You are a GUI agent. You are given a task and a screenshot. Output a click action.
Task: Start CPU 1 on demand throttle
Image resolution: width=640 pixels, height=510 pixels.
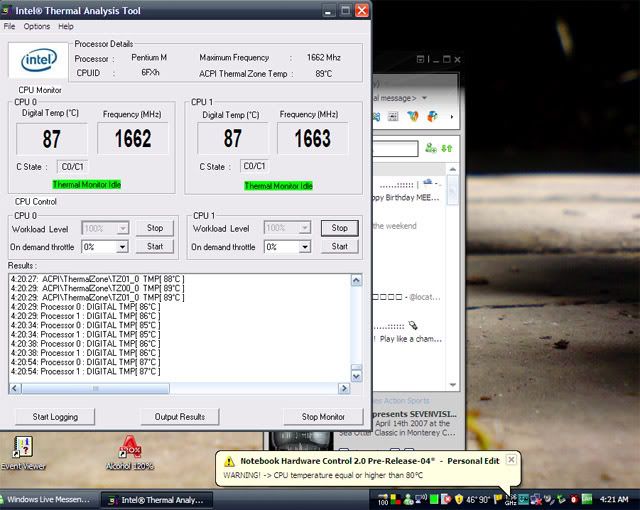[340, 246]
